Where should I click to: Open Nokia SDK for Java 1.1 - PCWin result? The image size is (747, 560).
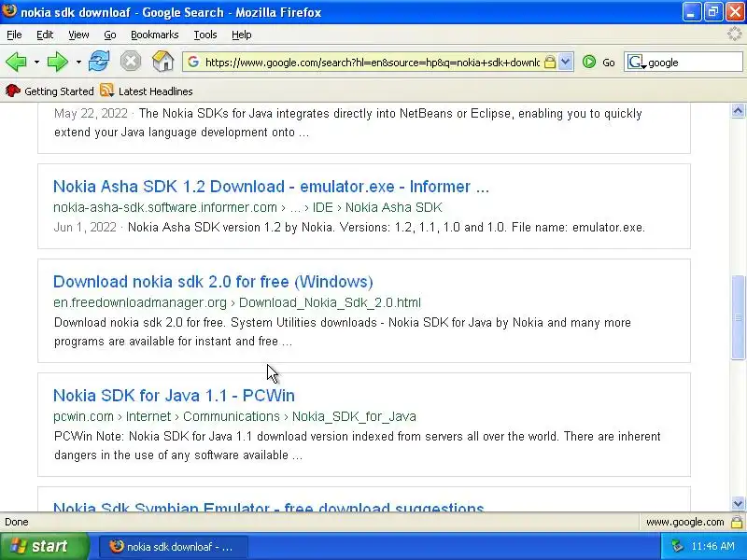click(x=174, y=395)
